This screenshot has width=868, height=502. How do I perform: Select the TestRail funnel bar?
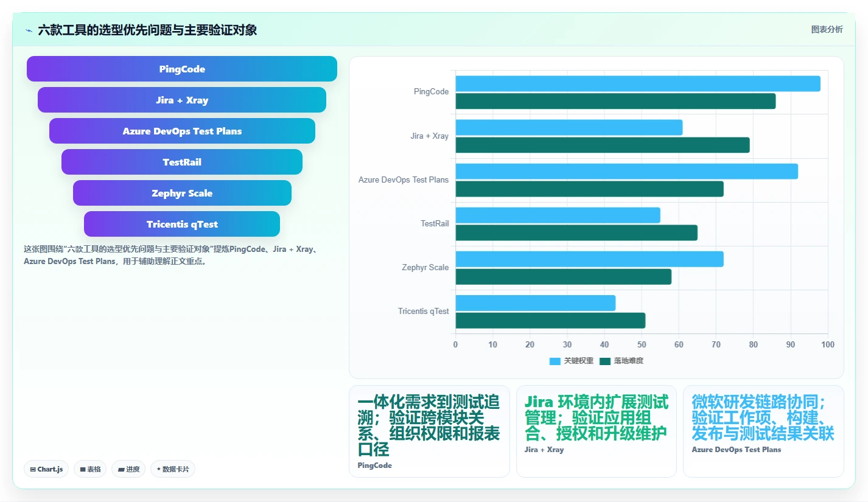pyautogui.click(x=182, y=162)
